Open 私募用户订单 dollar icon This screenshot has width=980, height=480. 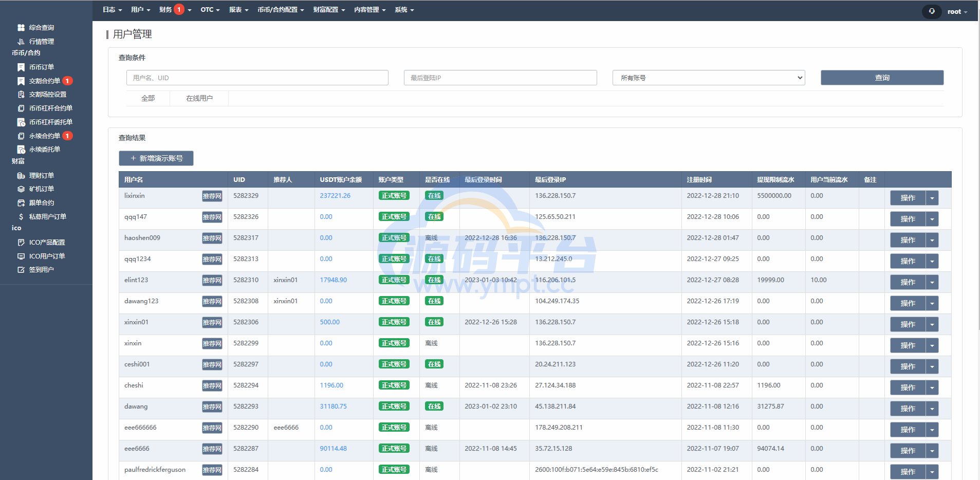[x=21, y=217]
